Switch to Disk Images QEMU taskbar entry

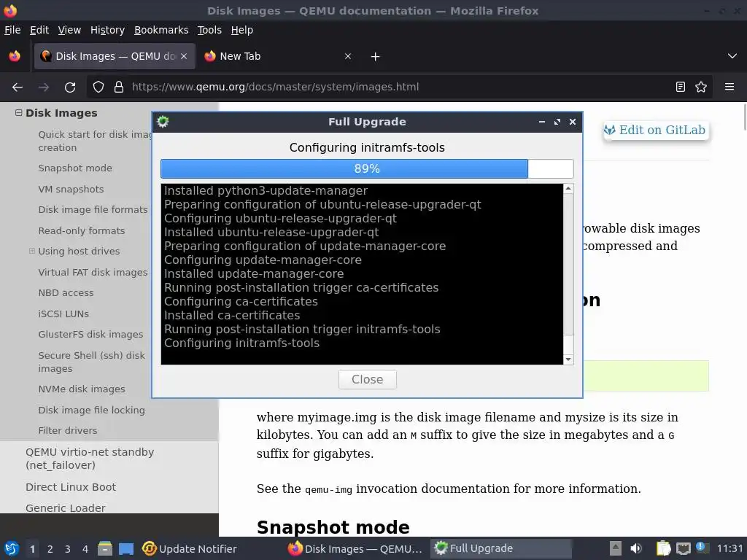pyautogui.click(x=355, y=549)
